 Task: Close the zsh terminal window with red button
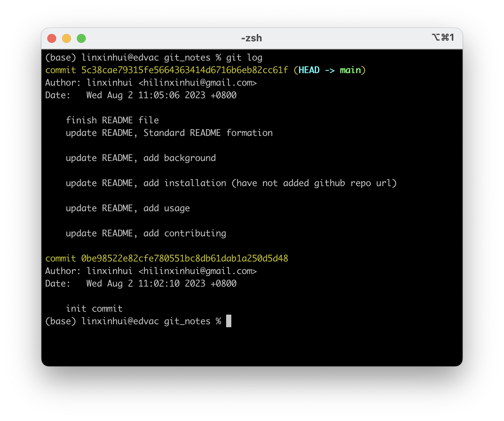click(x=52, y=38)
